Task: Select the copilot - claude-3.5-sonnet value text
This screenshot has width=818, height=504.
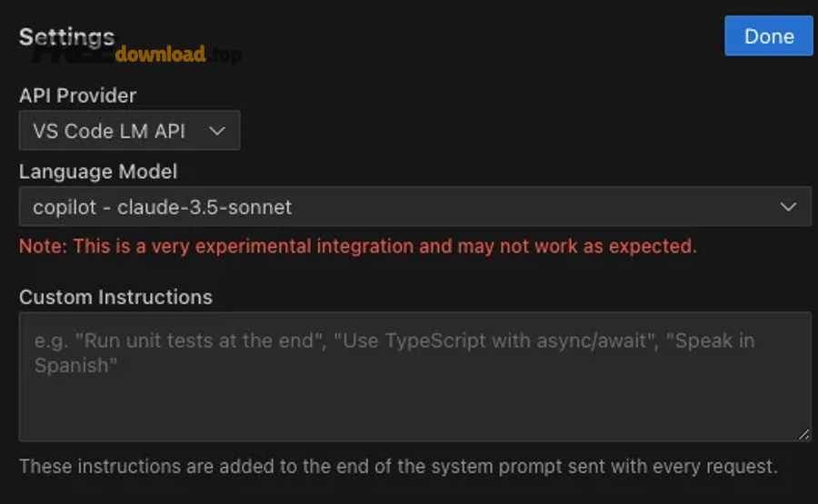Action: [x=163, y=207]
